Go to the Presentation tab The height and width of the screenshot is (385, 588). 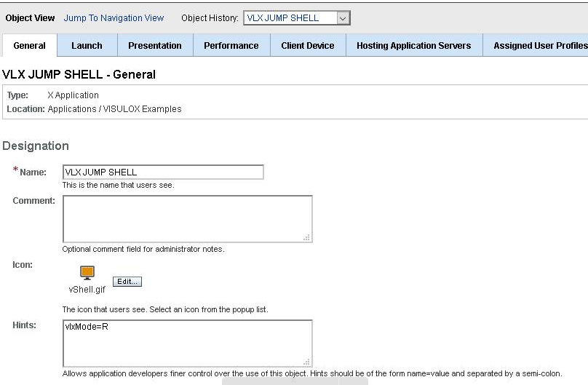(155, 45)
